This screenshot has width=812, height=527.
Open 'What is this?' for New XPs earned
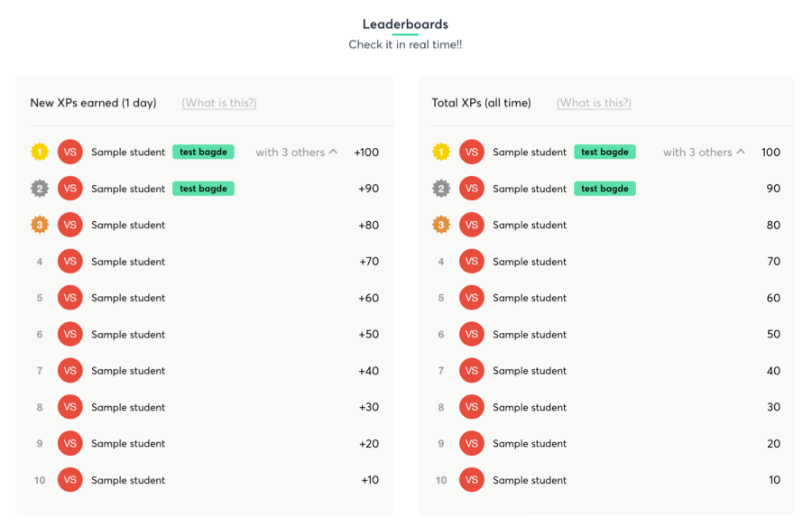click(219, 103)
